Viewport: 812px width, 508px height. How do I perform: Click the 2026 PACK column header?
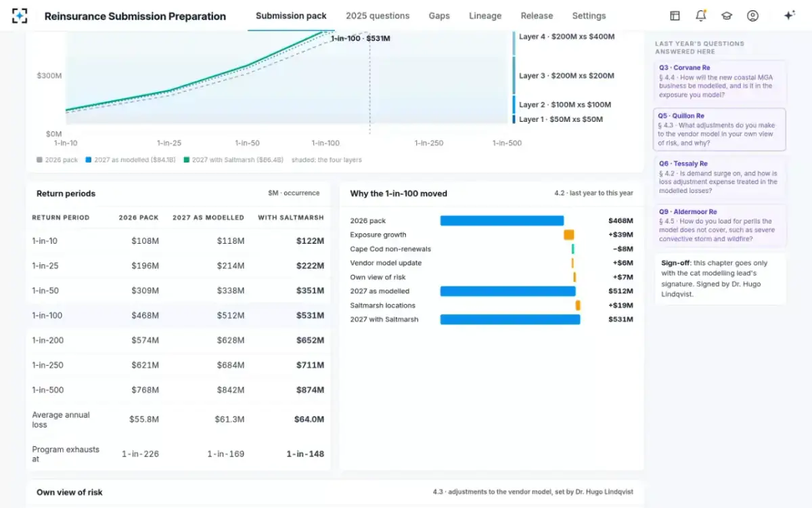pos(139,217)
